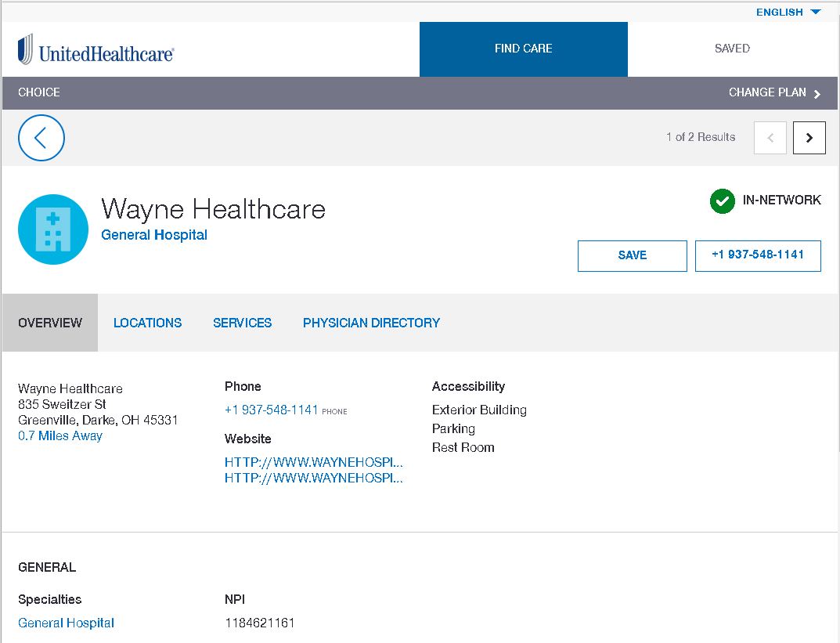
Task: Click the 'Rest Room' accessibility entry
Action: [x=463, y=447]
